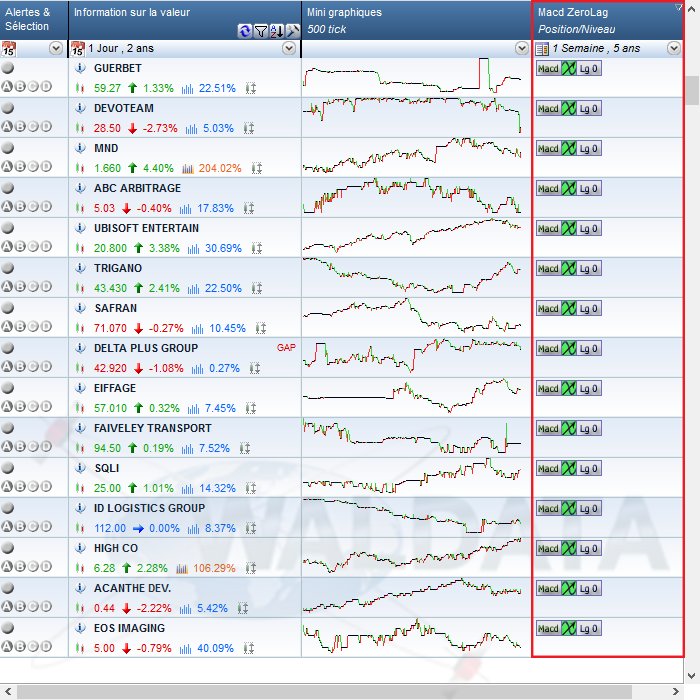Click the small triangle in Macd ZeroLag header corner
The width and height of the screenshot is (700, 700).
[x=679, y=7]
